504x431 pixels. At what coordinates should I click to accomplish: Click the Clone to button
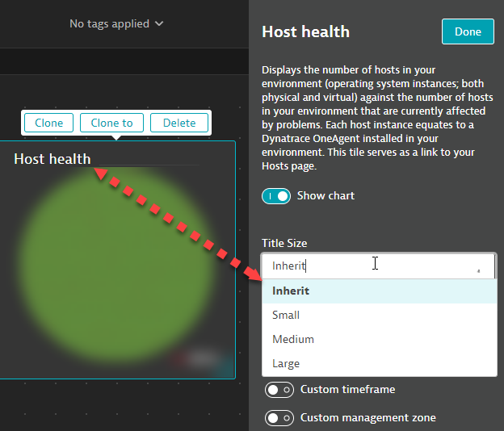click(x=111, y=123)
